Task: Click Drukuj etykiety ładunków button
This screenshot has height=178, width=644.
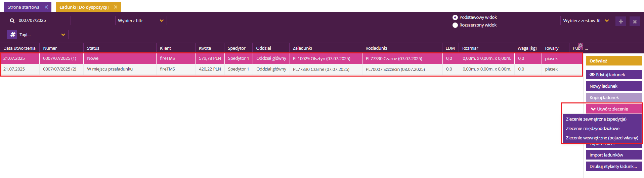Action: (614, 166)
